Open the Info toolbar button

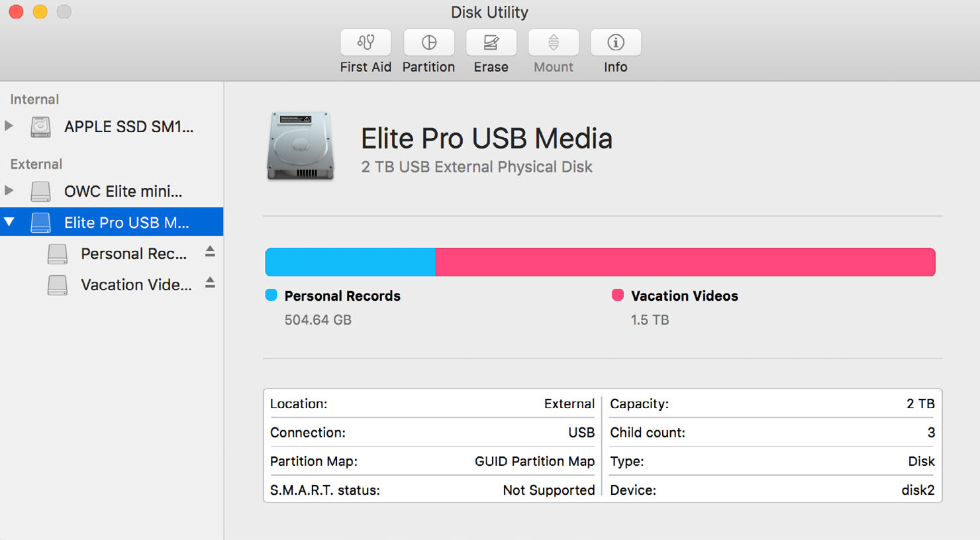click(x=615, y=42)
